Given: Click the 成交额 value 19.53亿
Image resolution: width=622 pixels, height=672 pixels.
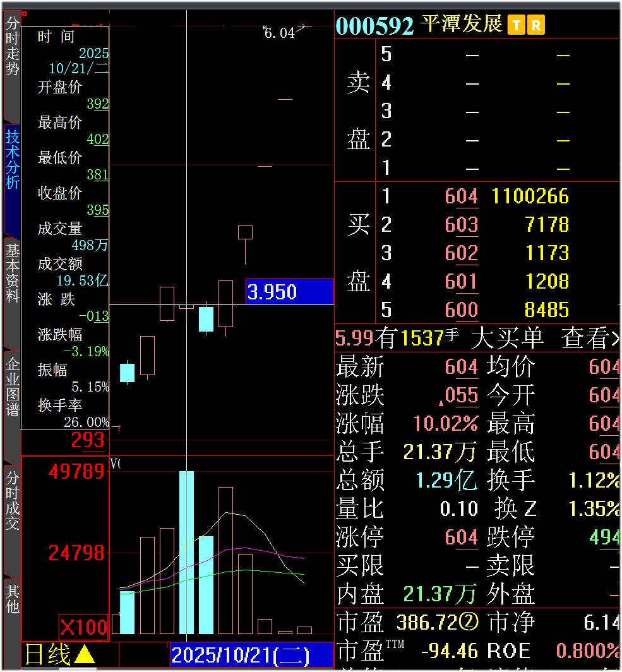Looking at the screenshot, I should point(82,280).
